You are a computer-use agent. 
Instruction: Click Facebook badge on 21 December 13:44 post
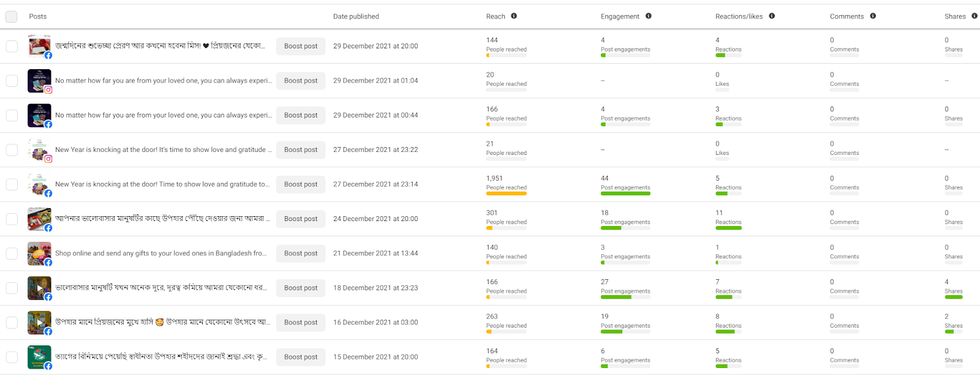pyautogui.click(x=48, y=263)
